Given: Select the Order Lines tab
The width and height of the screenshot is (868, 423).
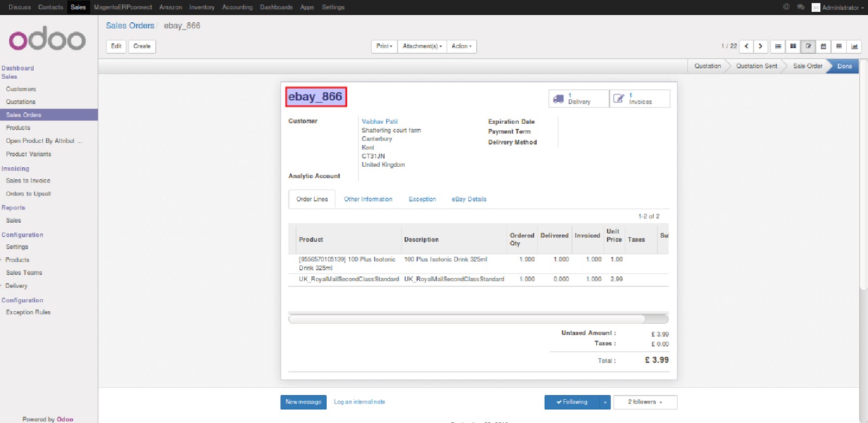Looking at the screenshot, I should (312, 199).
